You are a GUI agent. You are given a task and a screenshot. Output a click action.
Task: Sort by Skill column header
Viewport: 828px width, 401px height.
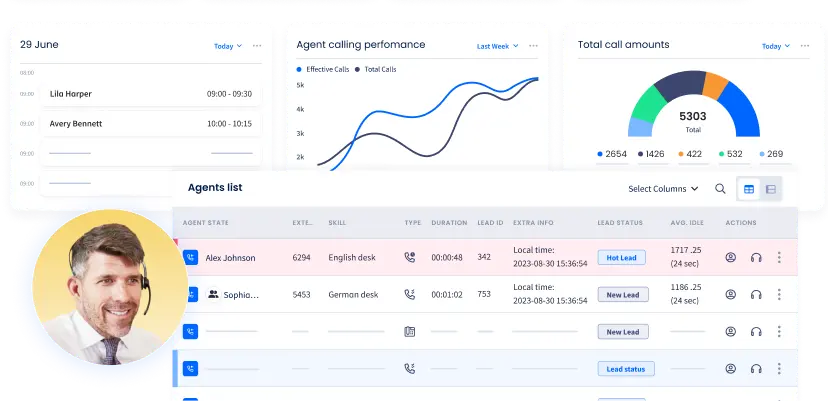tap(337, 222)
